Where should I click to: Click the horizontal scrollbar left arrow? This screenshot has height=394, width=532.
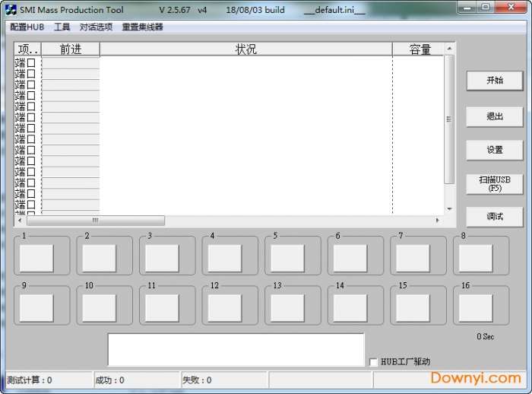[x=20, y=221]
